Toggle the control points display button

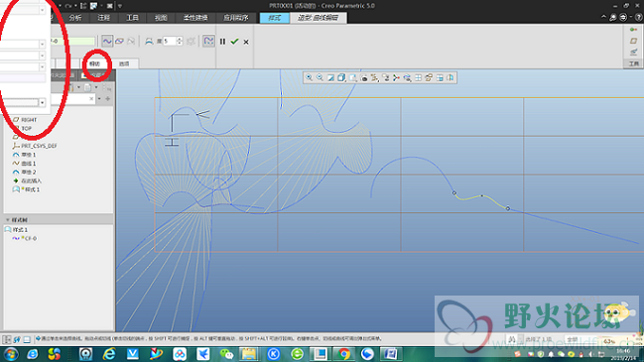pos(208,41)
